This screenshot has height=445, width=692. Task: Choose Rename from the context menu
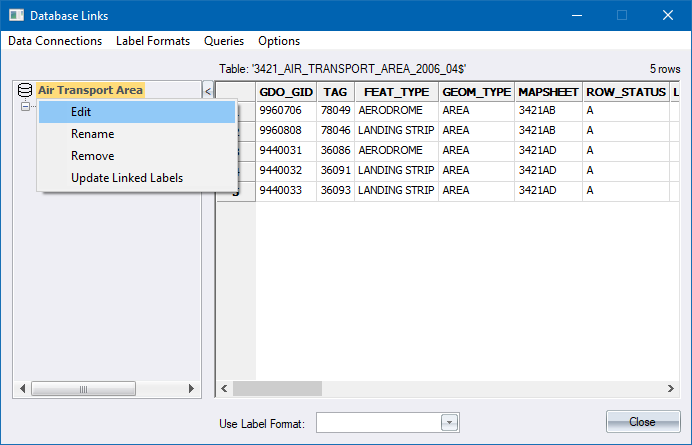[x=92, y=134]
